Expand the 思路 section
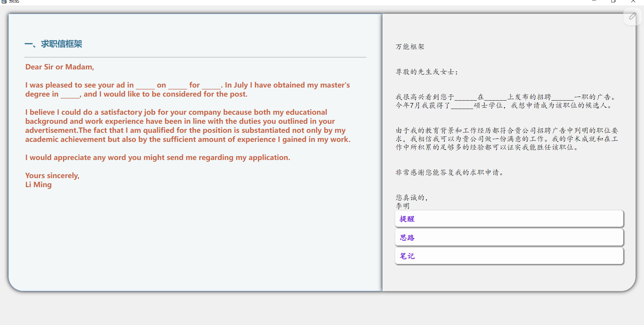Image resolution: width=644 pixels, height=325 pixels. tap(509, 237)
